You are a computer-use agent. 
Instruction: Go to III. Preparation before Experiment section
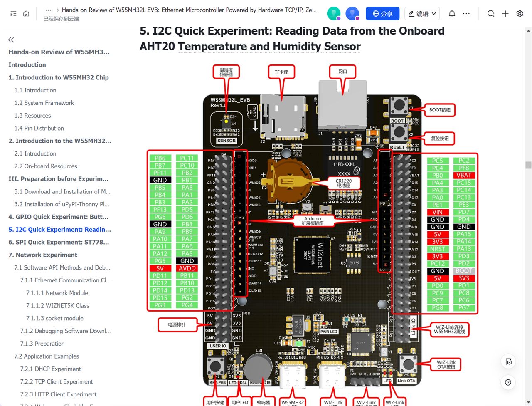tap(58, 179)
